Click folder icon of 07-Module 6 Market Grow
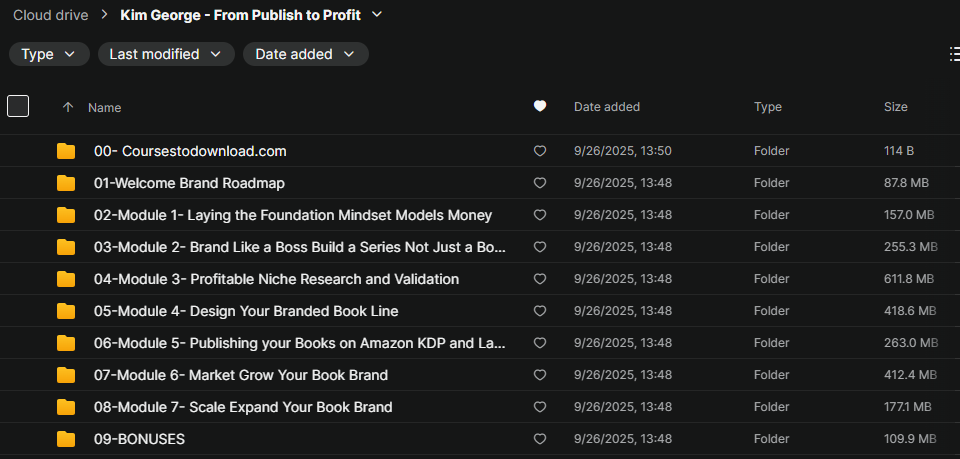This screenshot has height=459, width=960. tap(66, 375)
